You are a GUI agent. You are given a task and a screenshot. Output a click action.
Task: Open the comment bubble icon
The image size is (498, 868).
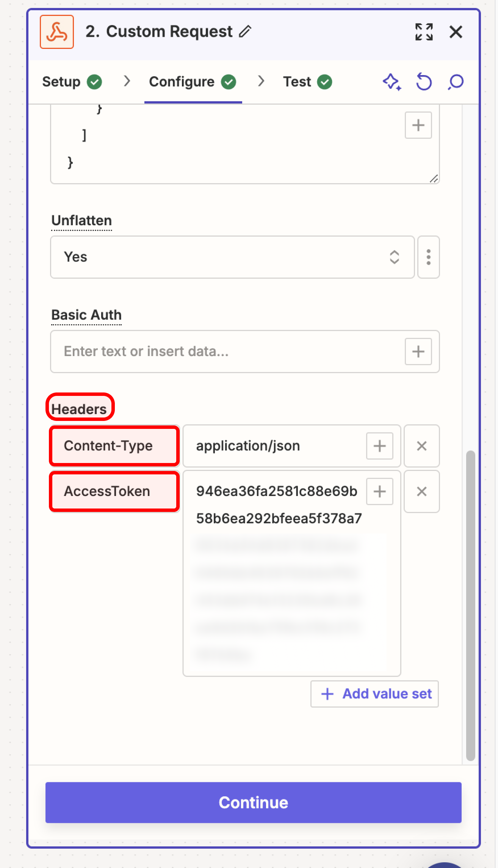tap(456, 82)
